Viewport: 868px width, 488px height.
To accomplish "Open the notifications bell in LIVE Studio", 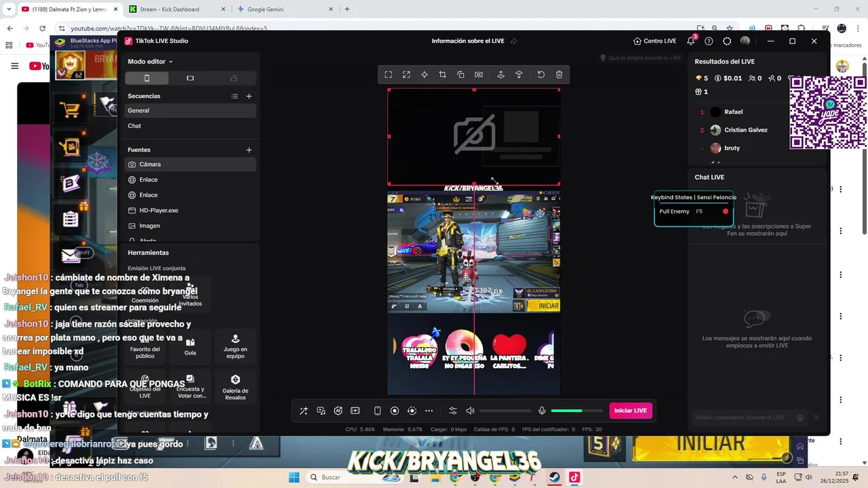I will (x=691, y=41).
